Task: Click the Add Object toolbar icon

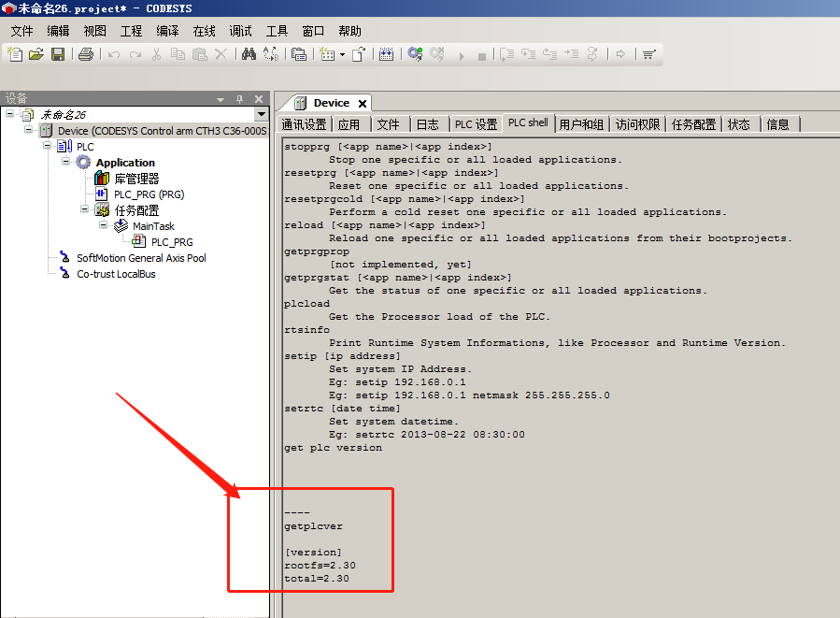Action: click(327, 54)
